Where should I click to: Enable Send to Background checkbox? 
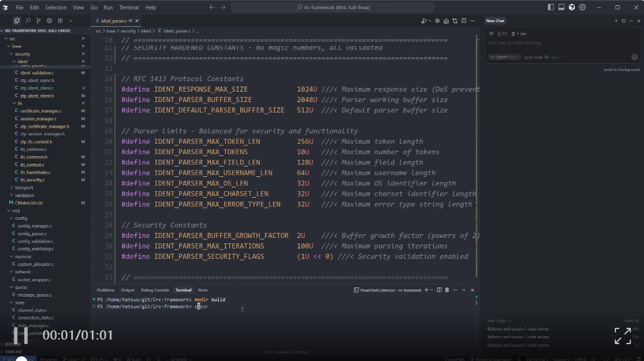click(x=600, y=70)
